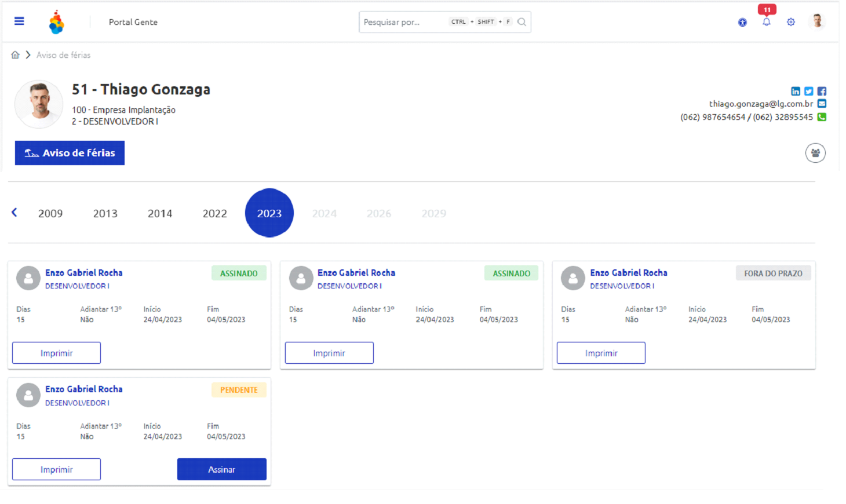Open the hamburger menu

[19, 21]
